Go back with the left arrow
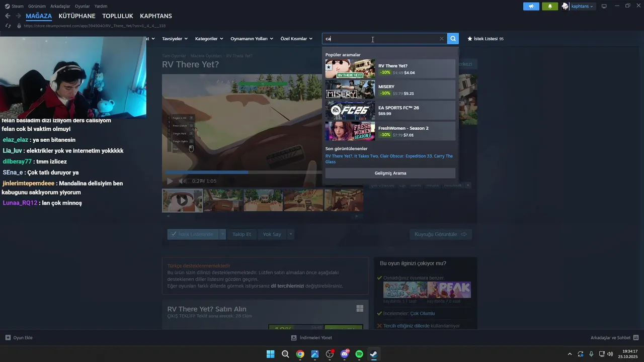The image size is (644, 362). [x=8, y=16]
